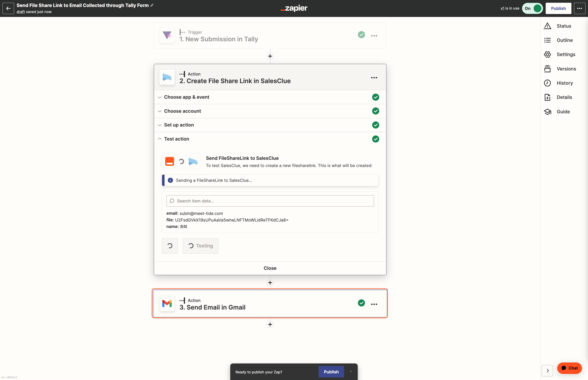Open three-dot menu of Gmail step
This screenshot has width=588, height=380.
point(374,304)
